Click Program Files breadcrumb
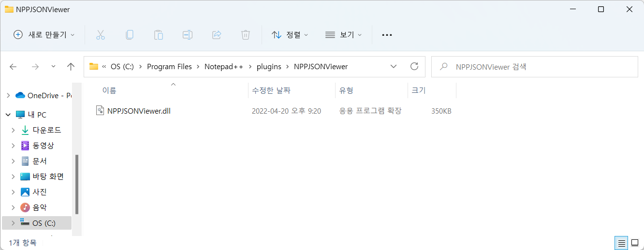The image size is (644, 250). (x=169, y=67)
